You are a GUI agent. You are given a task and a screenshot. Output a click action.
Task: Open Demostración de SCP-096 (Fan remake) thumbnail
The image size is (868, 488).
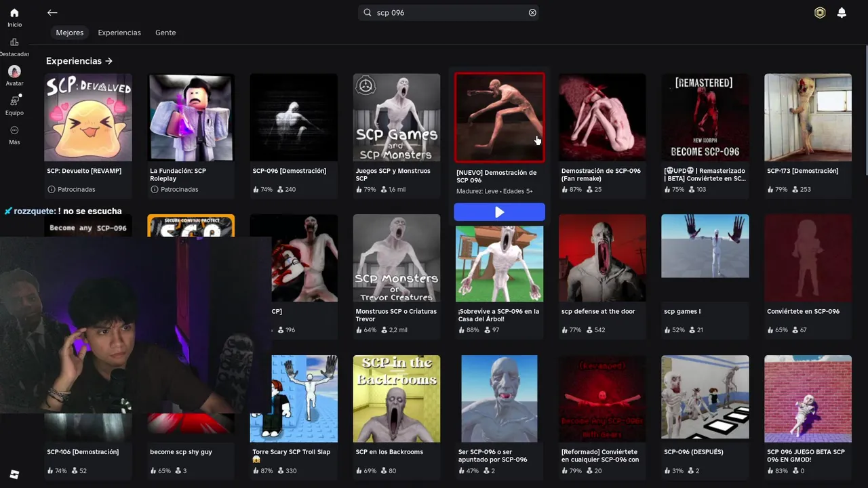click(602, 117)
